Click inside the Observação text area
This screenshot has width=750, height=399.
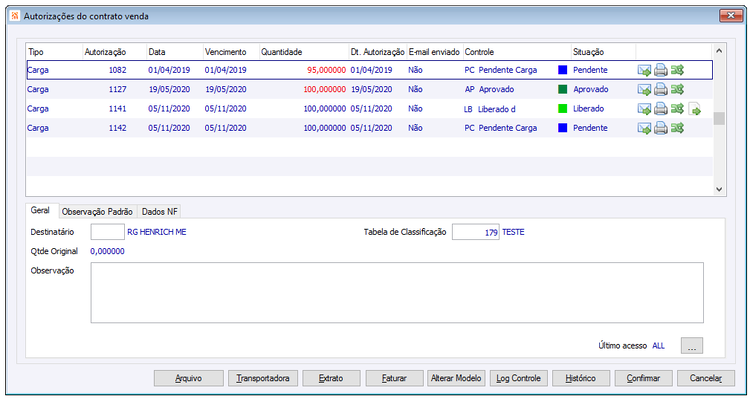pyautogui.click(x=397, y=292)
